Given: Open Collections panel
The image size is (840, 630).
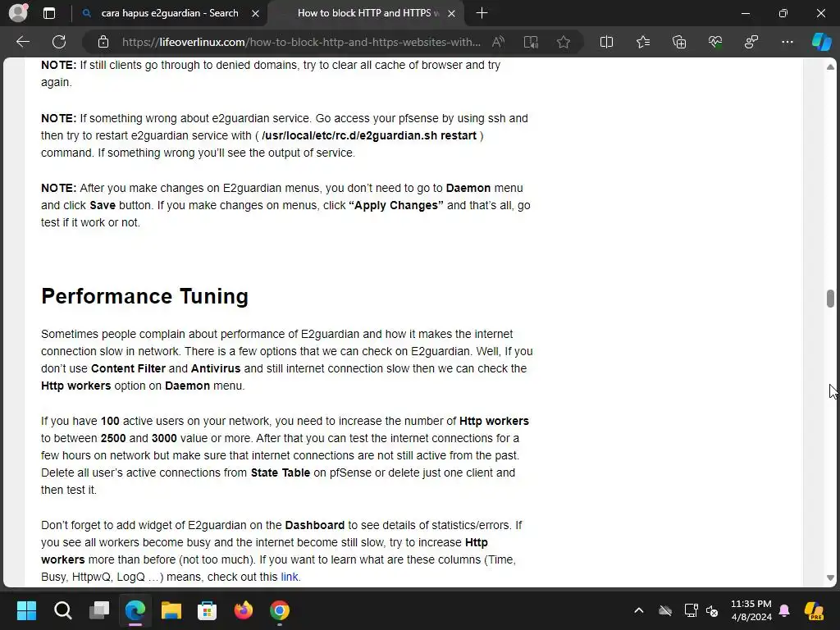Looking at the screenshot, I should 679,42.
